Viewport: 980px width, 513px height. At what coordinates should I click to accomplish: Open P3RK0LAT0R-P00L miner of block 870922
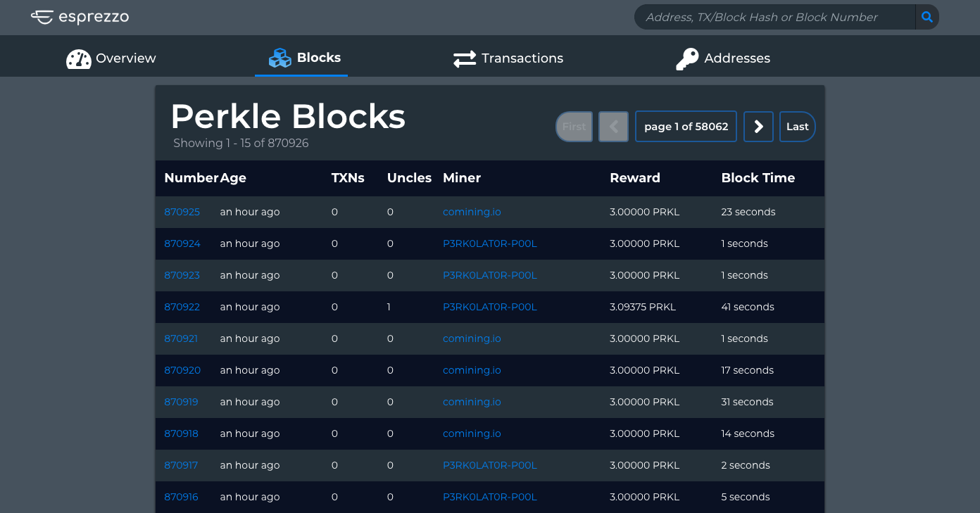point(490,307)
